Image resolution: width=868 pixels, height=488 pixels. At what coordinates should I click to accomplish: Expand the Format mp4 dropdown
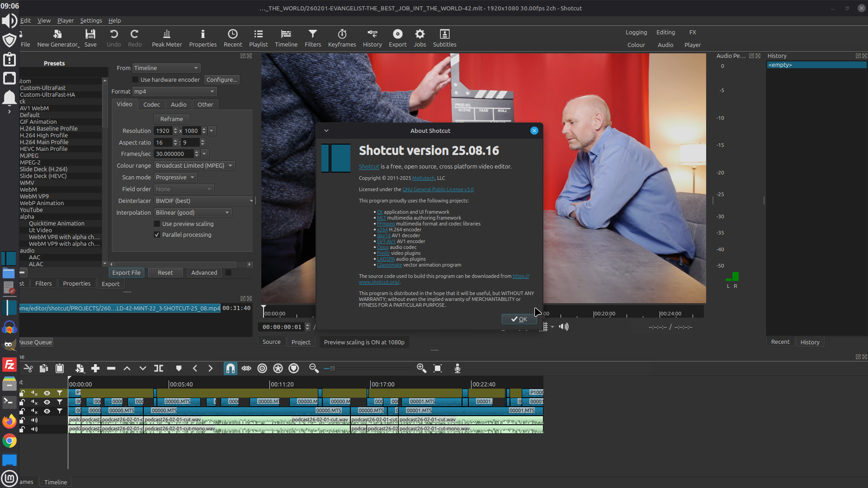coord(174,92)
